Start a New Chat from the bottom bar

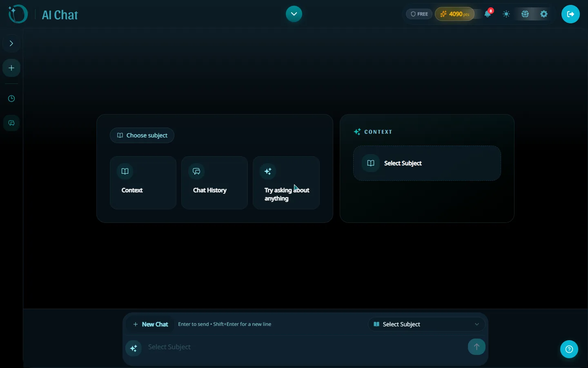pyautogui.click(x=151, y=324)
